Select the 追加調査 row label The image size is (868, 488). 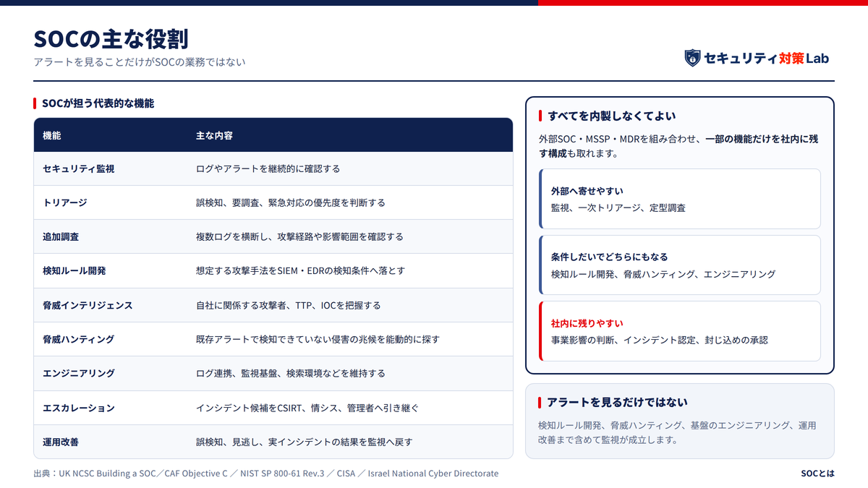point(61,236)
